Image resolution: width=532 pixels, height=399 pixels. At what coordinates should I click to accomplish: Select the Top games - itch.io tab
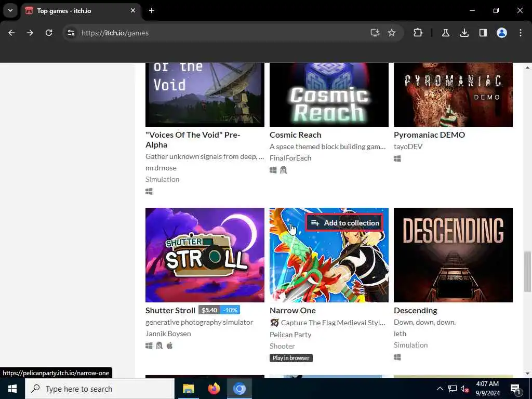coord(81,11)
